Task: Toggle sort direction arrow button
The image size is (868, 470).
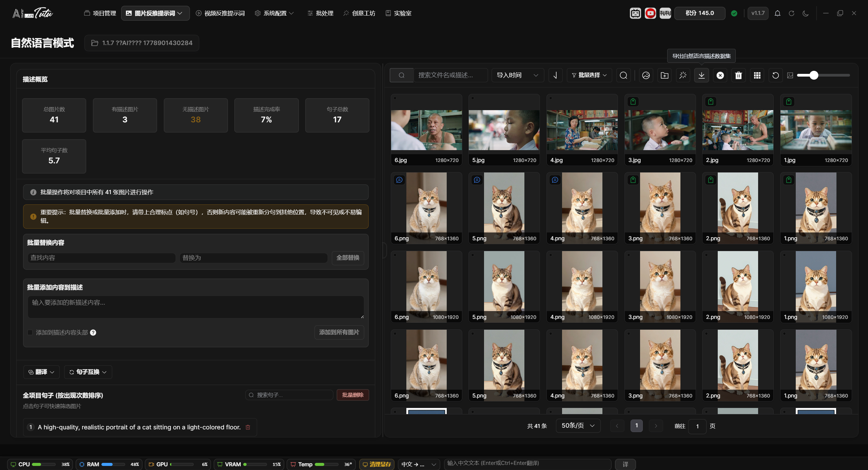Action: pyautogui.click(x=555, y=75)
